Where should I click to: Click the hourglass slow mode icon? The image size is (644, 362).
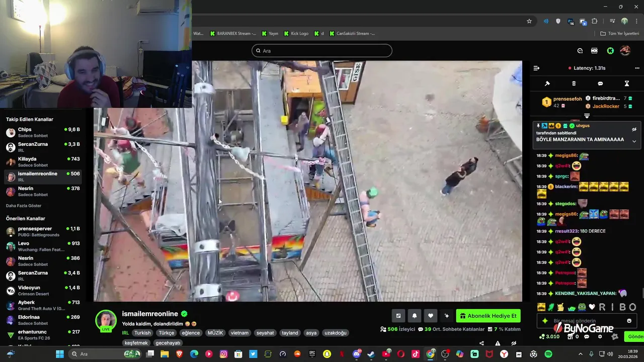point(627,83)
